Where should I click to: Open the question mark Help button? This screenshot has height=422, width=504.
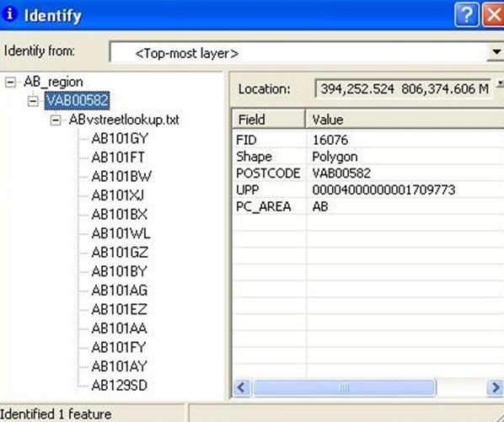click(467, 14)
